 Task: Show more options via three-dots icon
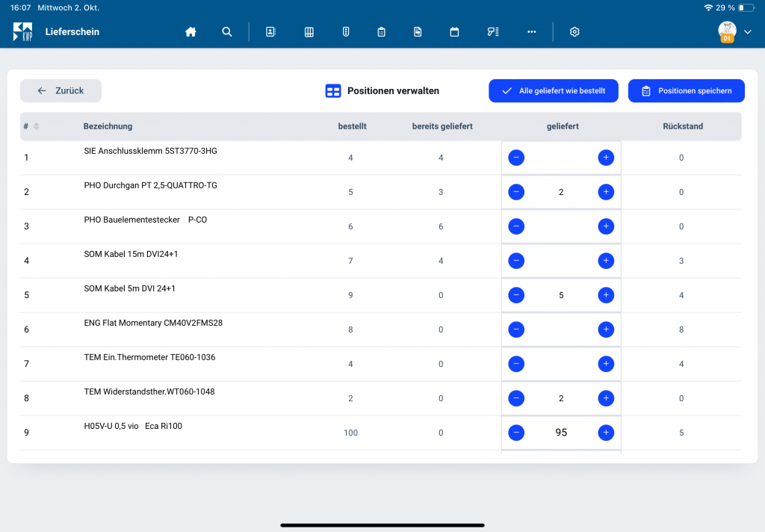coord(532,31)
